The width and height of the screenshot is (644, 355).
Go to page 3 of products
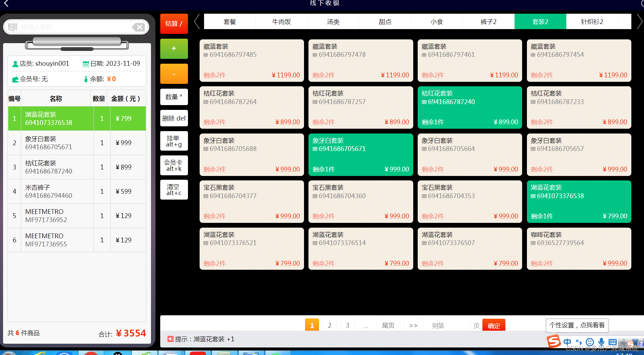(x=348, y=325)
